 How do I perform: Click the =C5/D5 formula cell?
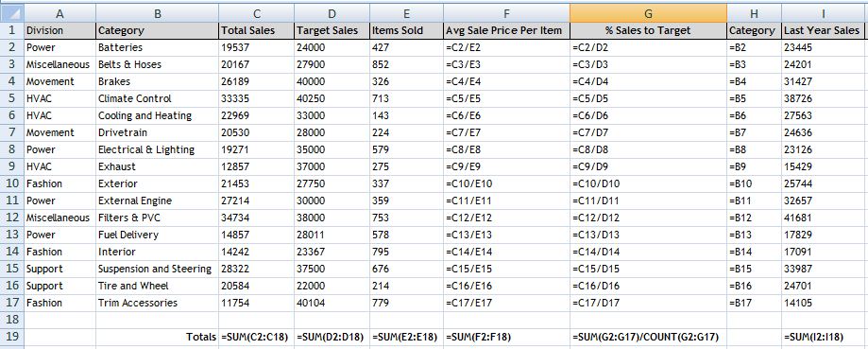point(648,98)
